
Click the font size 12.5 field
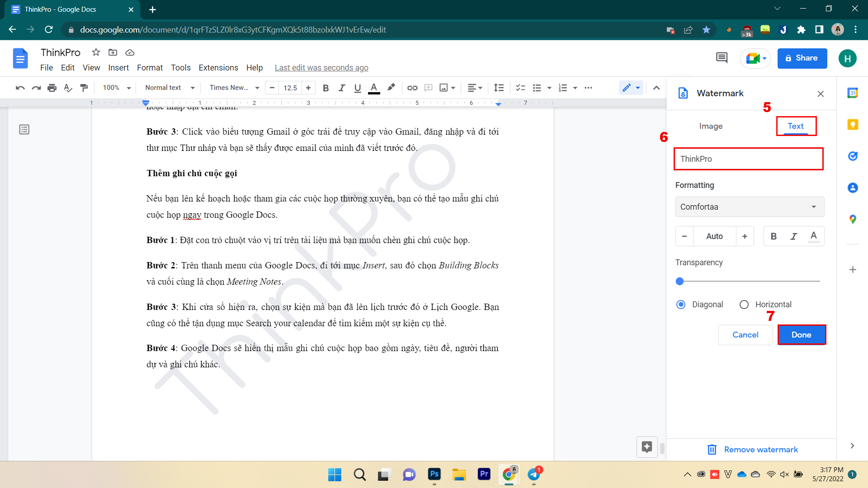(290, 88)
